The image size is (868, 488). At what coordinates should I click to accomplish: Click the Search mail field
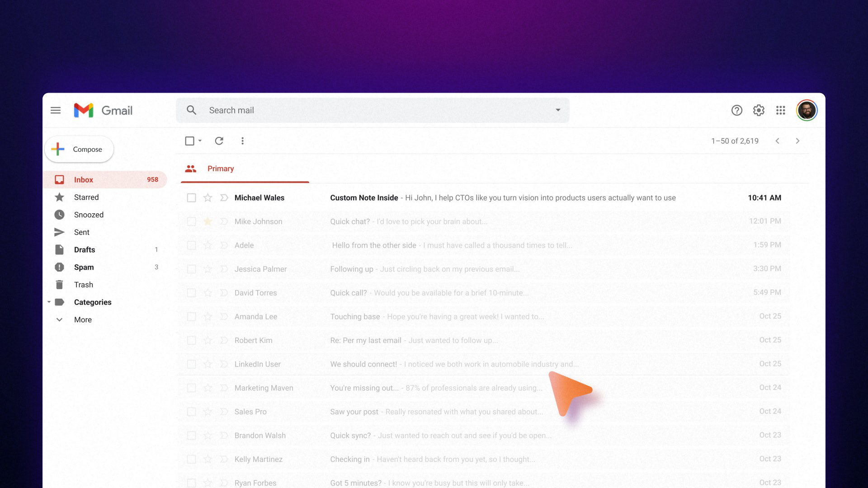pyautogui.click(x=362, y=110)
